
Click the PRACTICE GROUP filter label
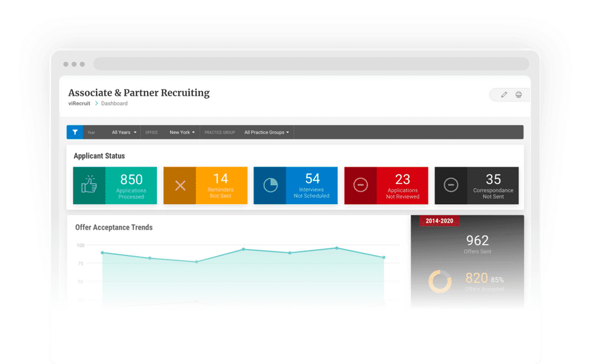pos(220,132)
